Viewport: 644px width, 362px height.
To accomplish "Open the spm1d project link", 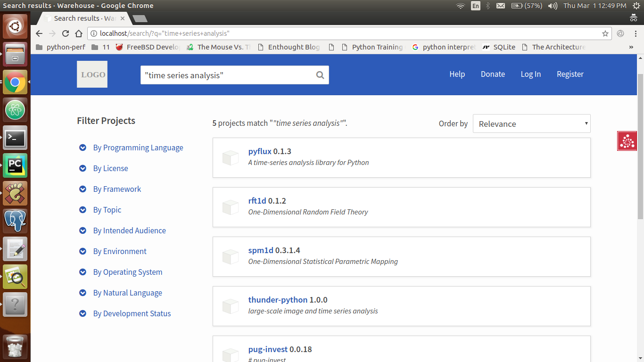I will [261, 250].
